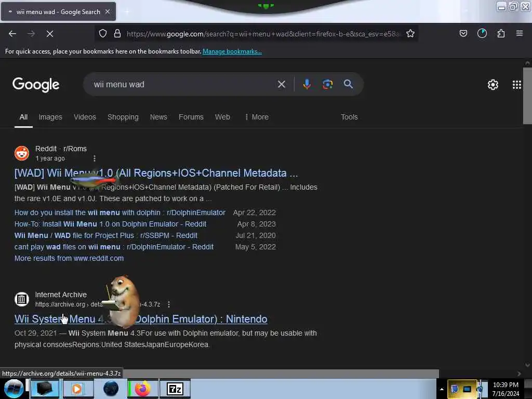Open the globe taskbar icon
Image resolution: width=532 pixels, height=399 pixels.
111,389
